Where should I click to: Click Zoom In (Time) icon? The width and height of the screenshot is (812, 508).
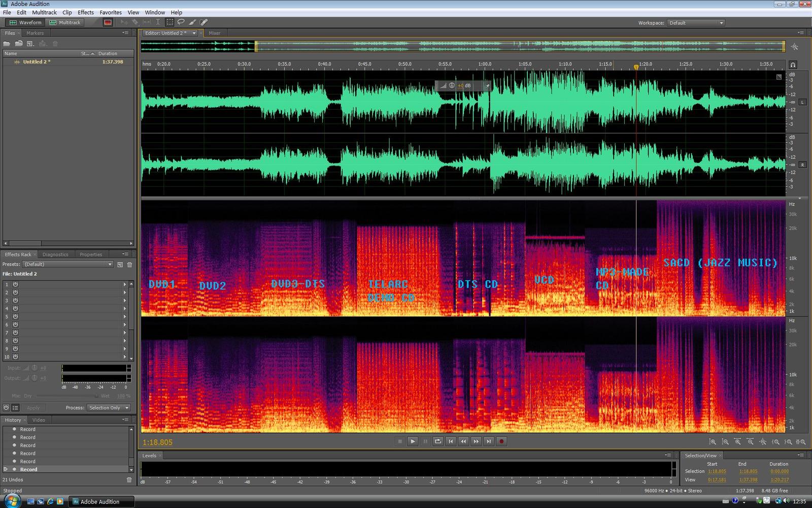point(738,442)
